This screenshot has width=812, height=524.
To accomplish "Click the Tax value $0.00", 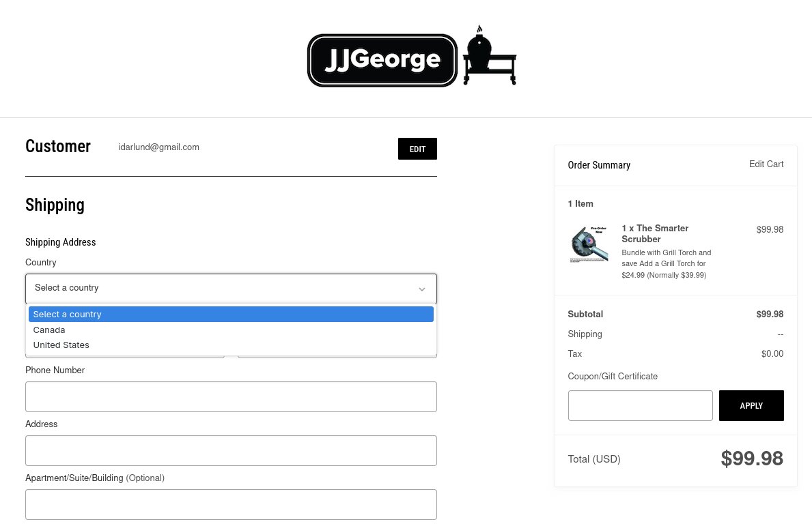I will point(772,354).
